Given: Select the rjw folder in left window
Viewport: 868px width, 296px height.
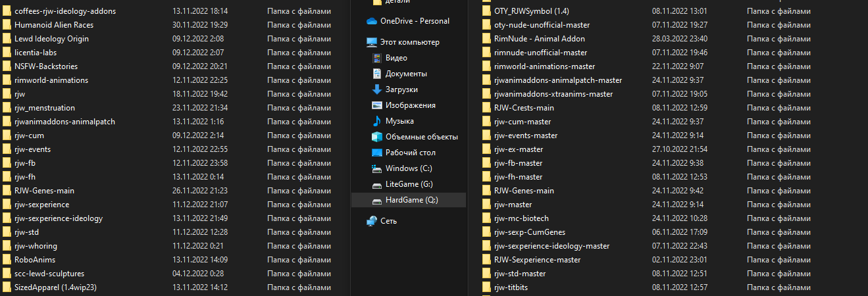Looking at the screenshot, I should point(20,94).
